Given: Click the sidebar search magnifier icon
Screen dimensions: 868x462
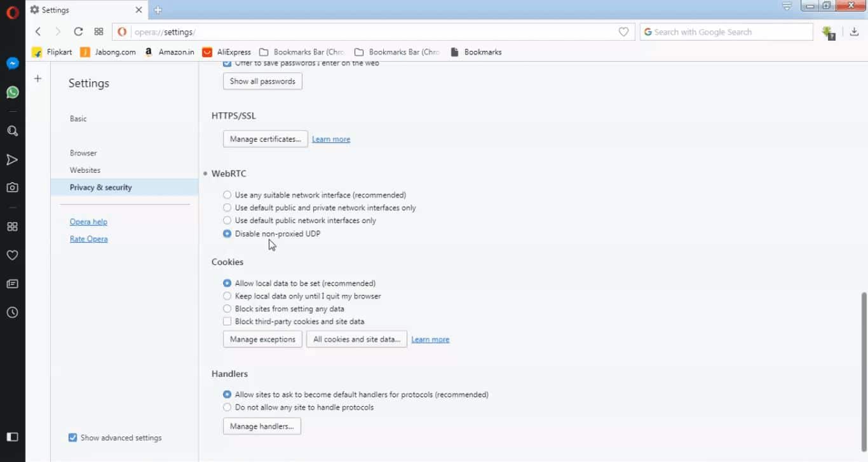Looking at the screenshot, I should 12,131.
